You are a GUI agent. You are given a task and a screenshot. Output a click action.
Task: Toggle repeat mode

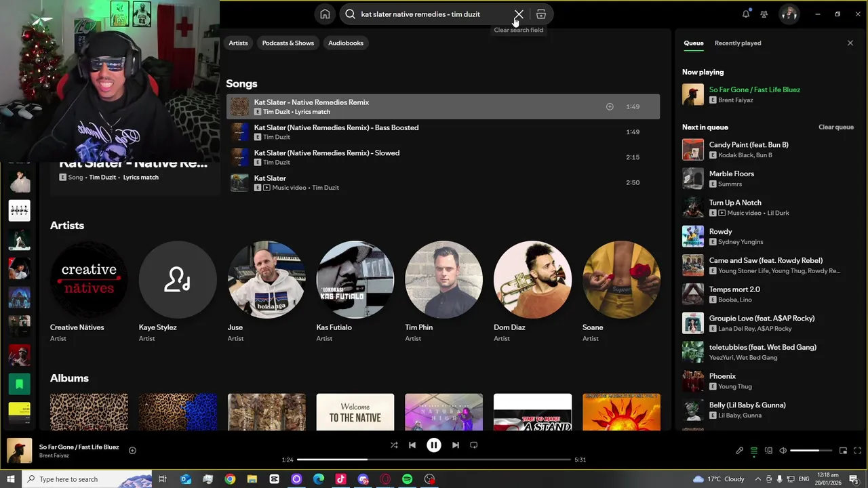pos(474,445)
